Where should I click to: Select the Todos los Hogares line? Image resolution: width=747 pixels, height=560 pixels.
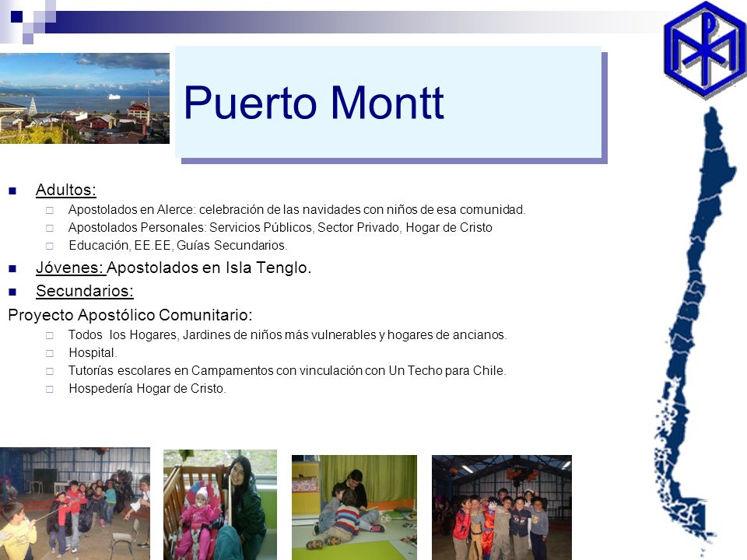(287, 334)
